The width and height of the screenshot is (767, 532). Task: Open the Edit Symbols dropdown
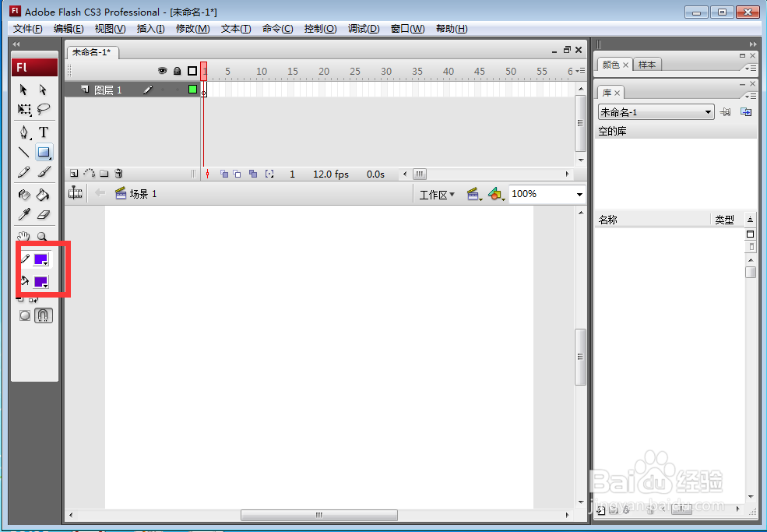coord(497,194)
